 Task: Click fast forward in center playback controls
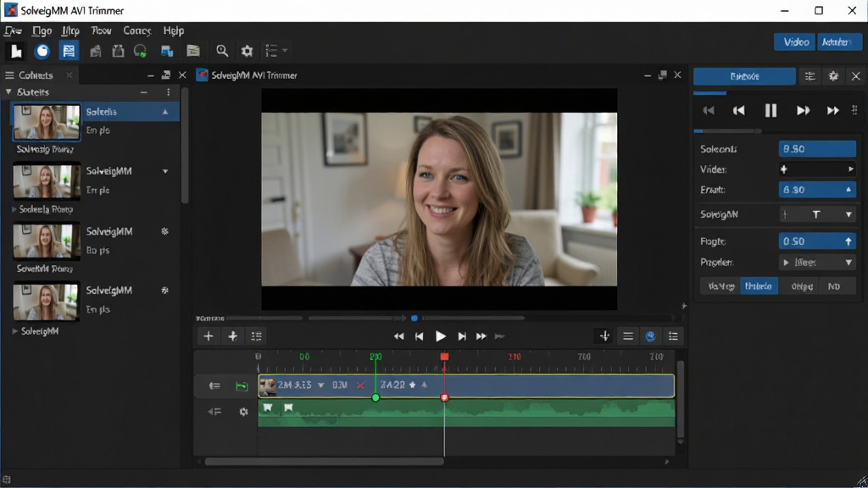pos(481,336)
